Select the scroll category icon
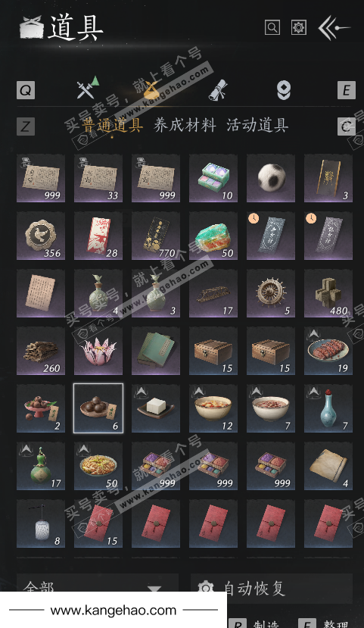The width and height of the screenshot is (364, 628). pyautogui.click(x=218, y=89)
